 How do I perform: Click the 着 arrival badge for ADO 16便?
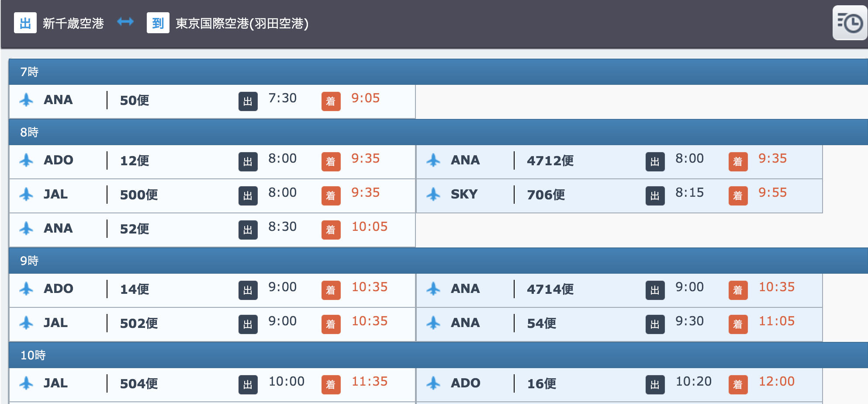738,384
